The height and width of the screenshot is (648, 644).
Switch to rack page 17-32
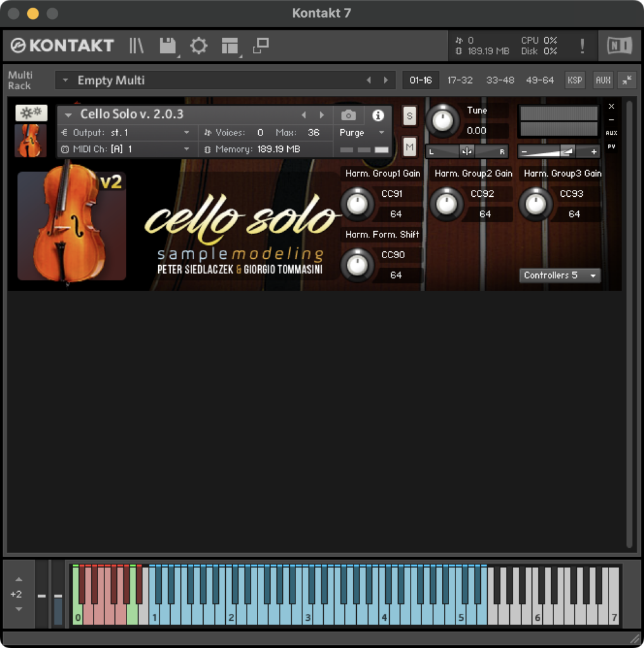(x=460, y=80)
